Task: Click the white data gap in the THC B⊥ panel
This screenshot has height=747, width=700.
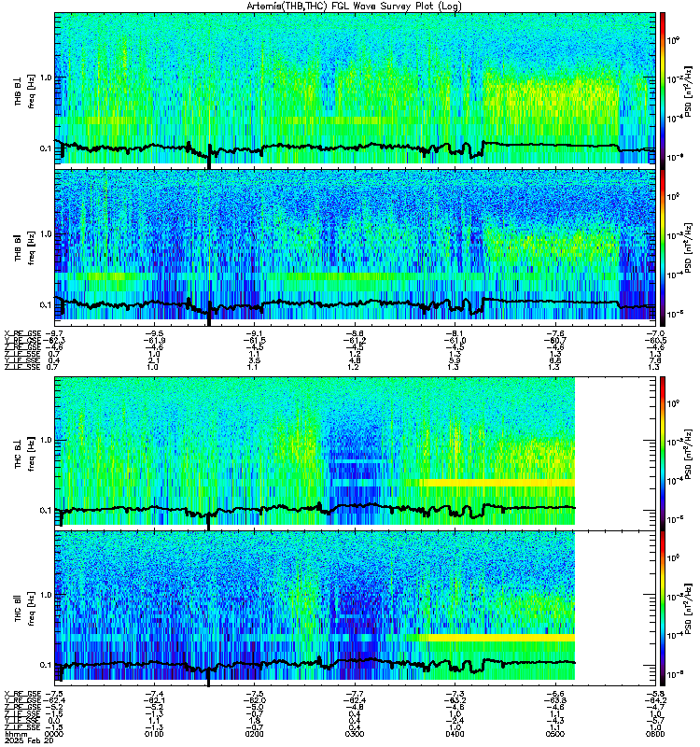Action: click(615, 453)
